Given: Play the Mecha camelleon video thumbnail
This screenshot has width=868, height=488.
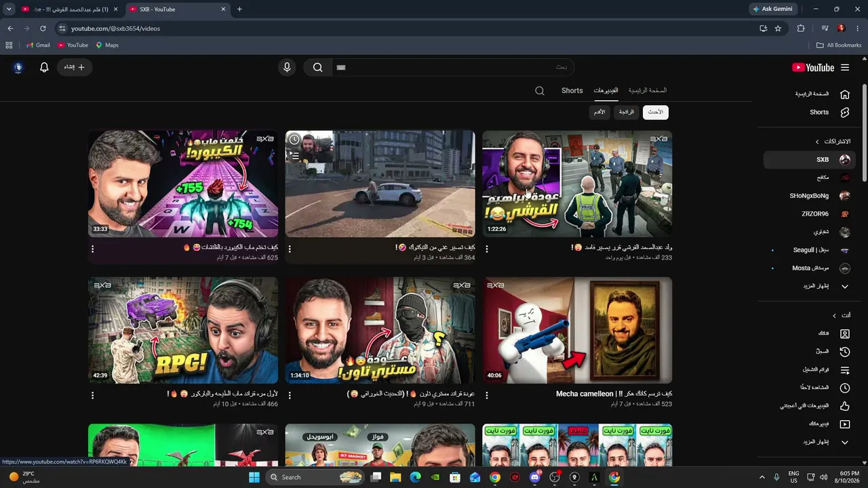Looking at the screenshot, I should click(577, 330).
